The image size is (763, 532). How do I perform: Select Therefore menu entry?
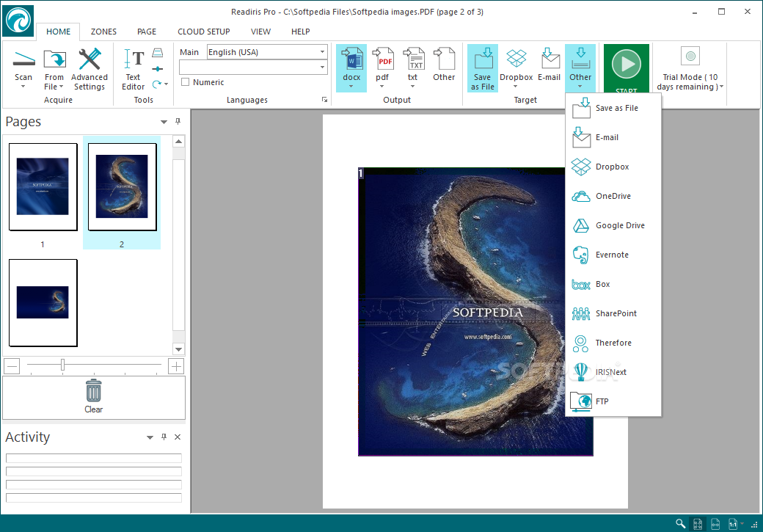point(613,343)
